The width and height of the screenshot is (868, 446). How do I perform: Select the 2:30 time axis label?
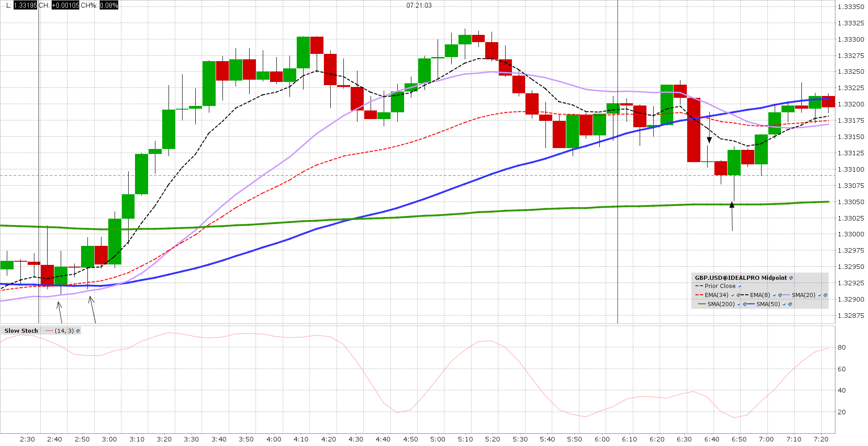pos(28,439)
